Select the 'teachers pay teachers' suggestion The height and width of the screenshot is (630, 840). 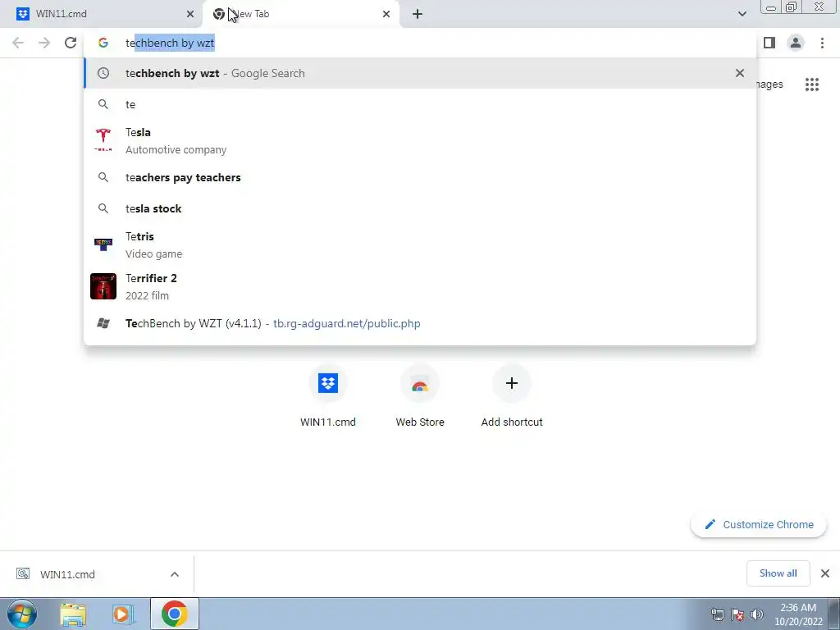pyautogui.click(x=420, y=177)
